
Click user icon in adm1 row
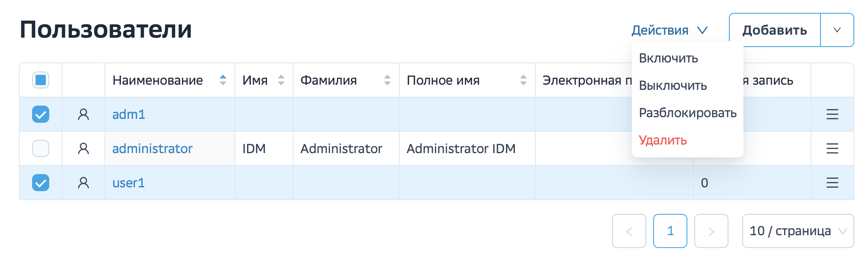[83, 114]
